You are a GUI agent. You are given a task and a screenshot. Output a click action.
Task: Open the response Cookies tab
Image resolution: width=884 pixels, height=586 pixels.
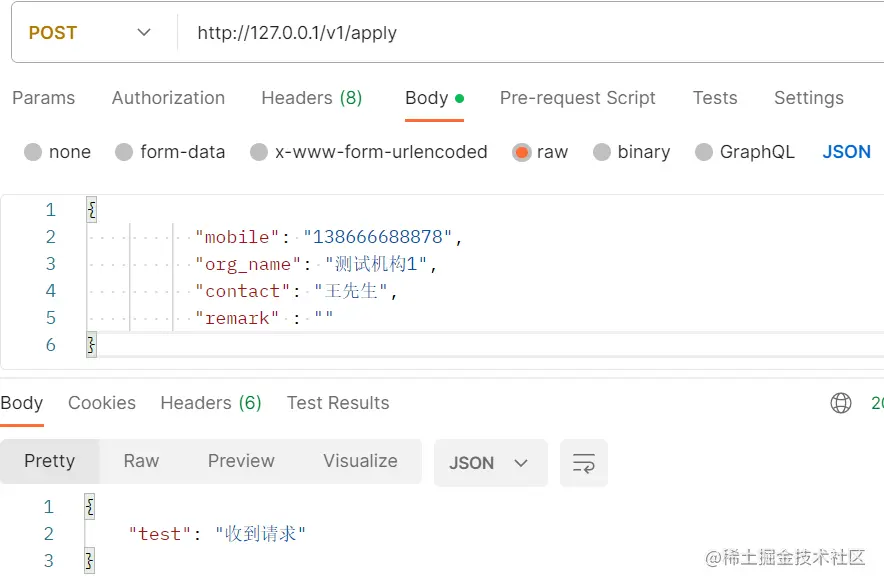(102, 403)
